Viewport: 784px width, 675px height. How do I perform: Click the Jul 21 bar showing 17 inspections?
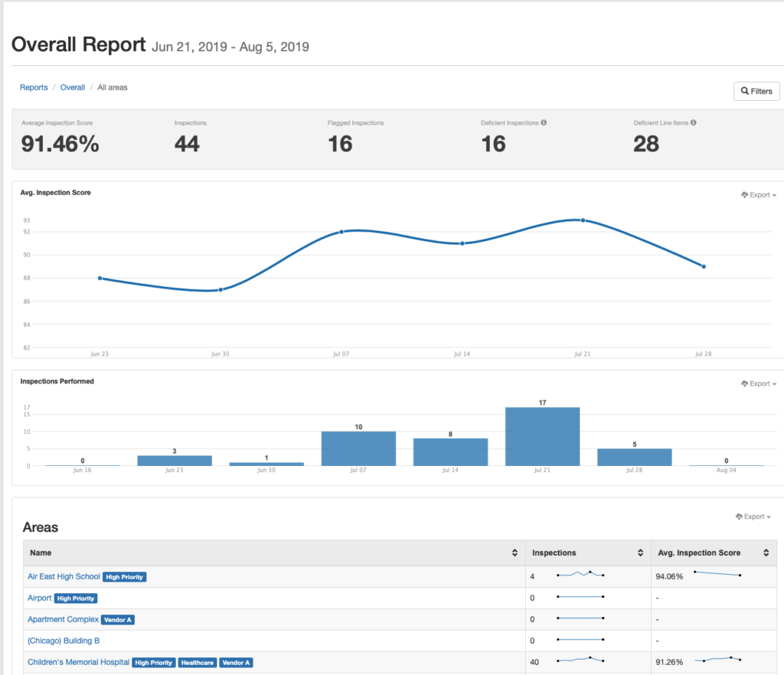point(542,436)
